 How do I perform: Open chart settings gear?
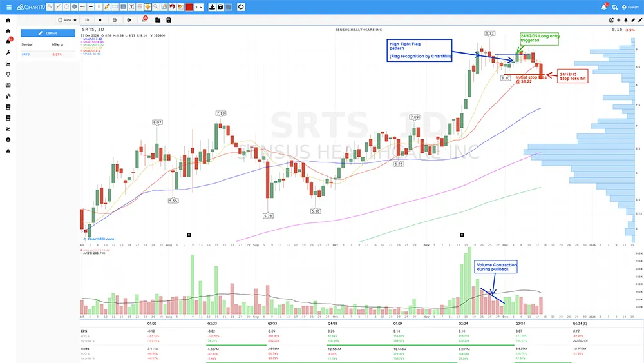[x=129, y=20]
